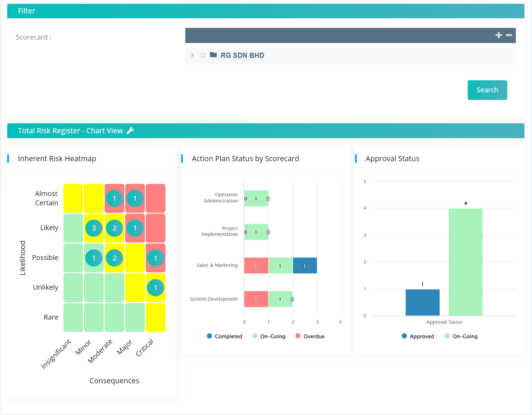Click bubble 3 in Likely-Minor cell

(94, 228)
